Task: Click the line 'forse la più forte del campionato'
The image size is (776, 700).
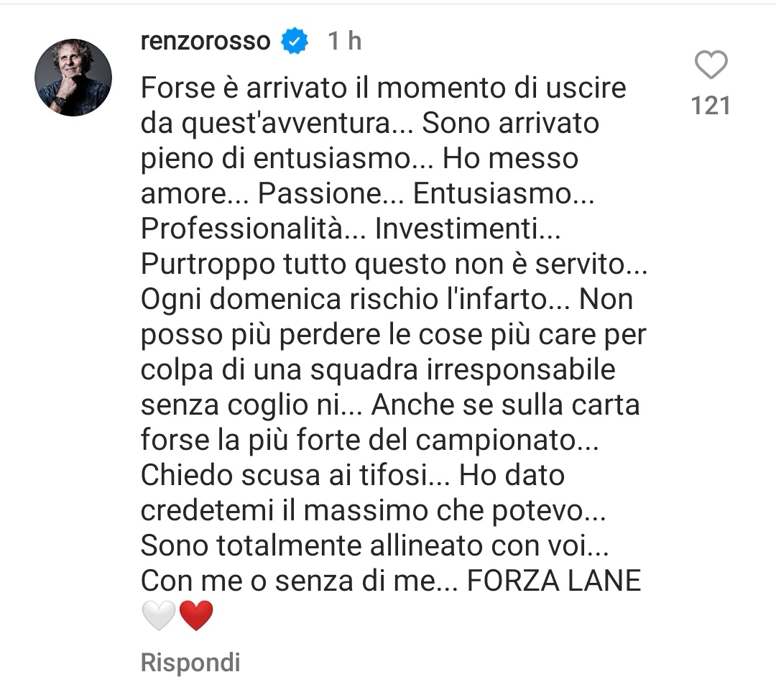Action: pos(370,440)
